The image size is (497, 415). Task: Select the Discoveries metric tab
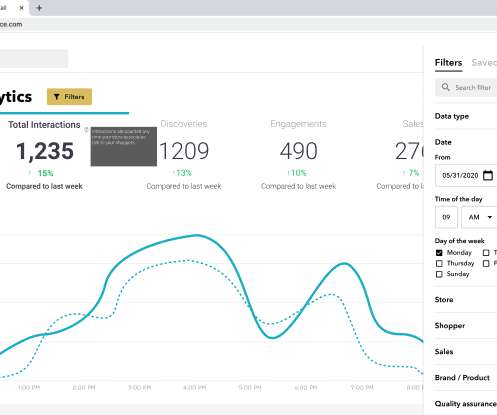tap(184, 124)
